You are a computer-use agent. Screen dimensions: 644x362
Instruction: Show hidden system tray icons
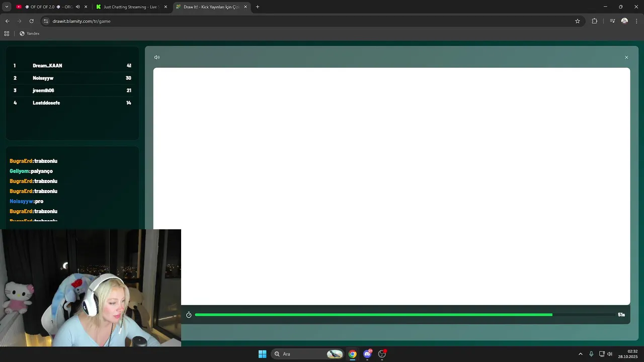pos(580,354)
